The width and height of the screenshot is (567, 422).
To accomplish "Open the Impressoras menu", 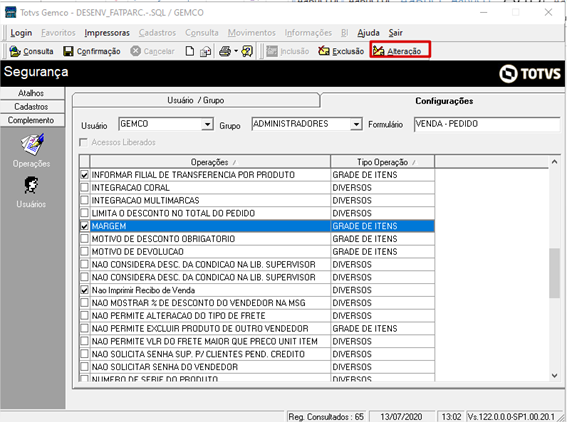I will pos(107,33).
